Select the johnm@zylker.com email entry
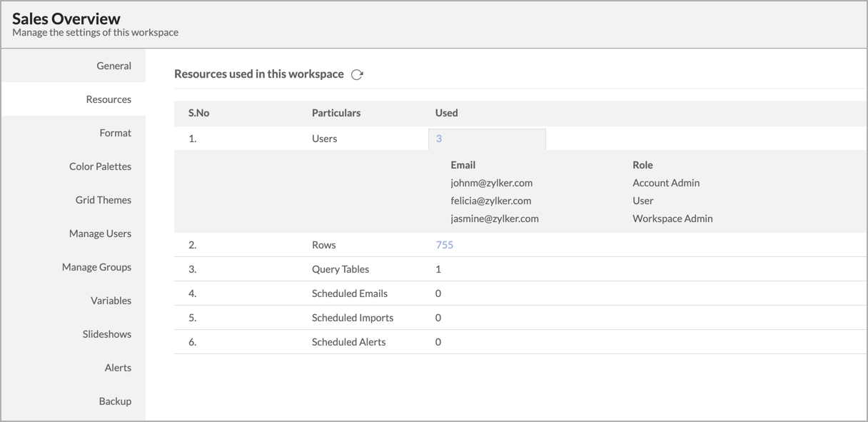The width and height of the screenshot is (868, 422). coord(491,183)
